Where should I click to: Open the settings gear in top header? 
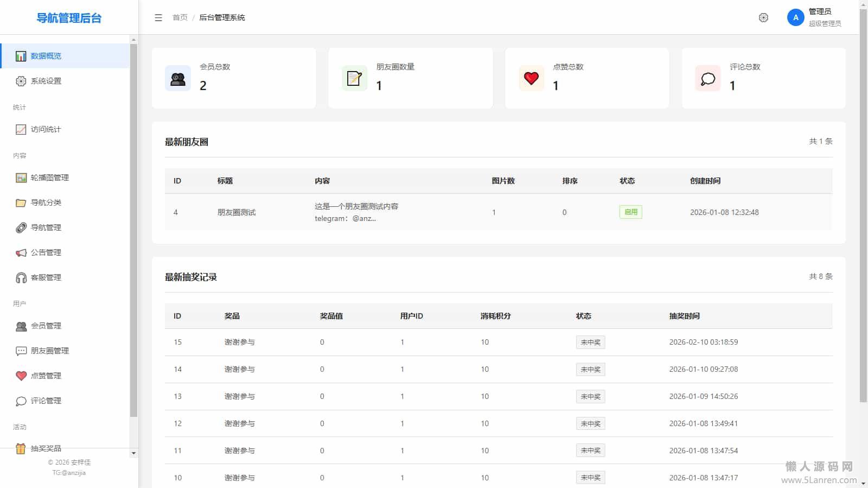pos(763,18)
